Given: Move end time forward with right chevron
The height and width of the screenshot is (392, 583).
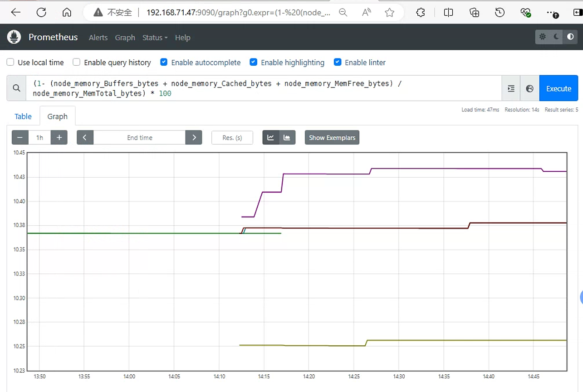Looking at the screenshot, I should [194, 137].
